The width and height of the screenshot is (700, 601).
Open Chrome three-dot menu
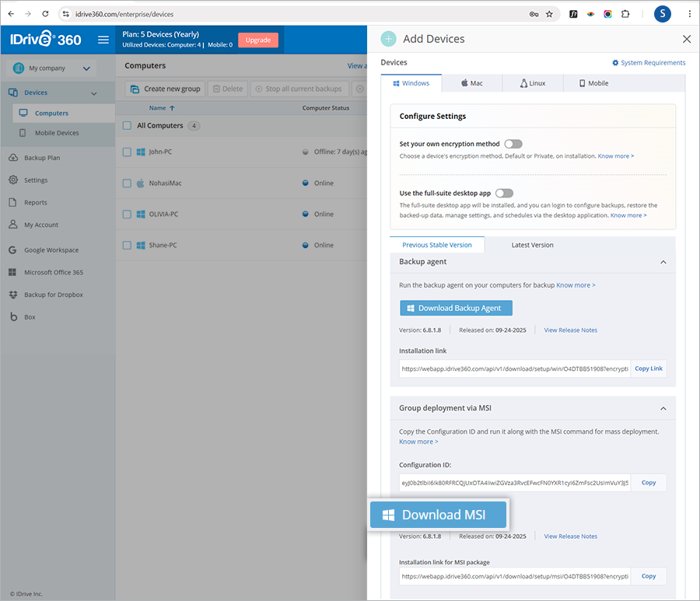pyautogui.click(x=689, y=14)
